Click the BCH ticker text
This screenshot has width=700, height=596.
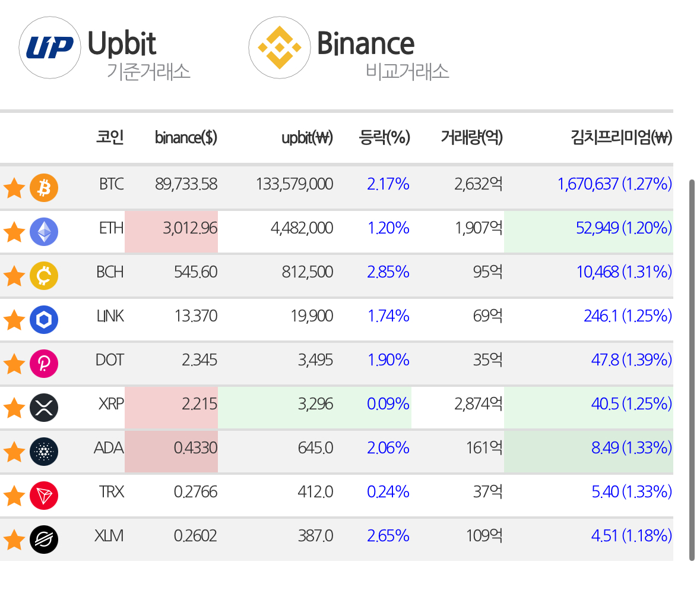pyautogui.click(x=110, y=272)
